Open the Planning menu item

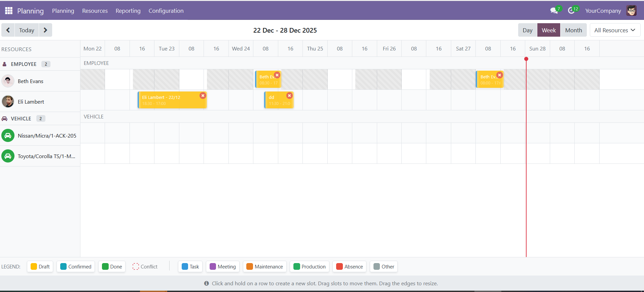click(63, 11)
